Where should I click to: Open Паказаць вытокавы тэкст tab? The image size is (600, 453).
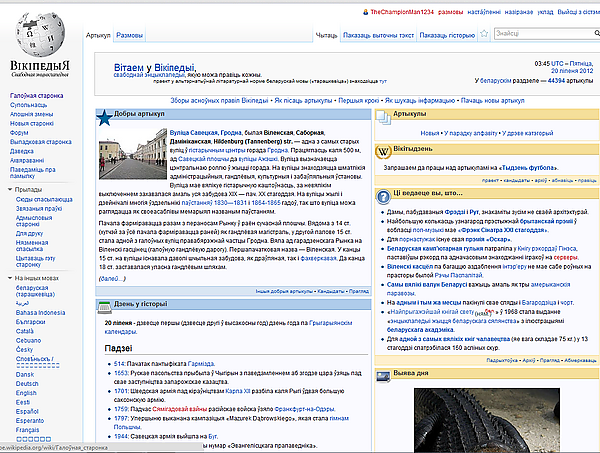[x=378, y=35]
